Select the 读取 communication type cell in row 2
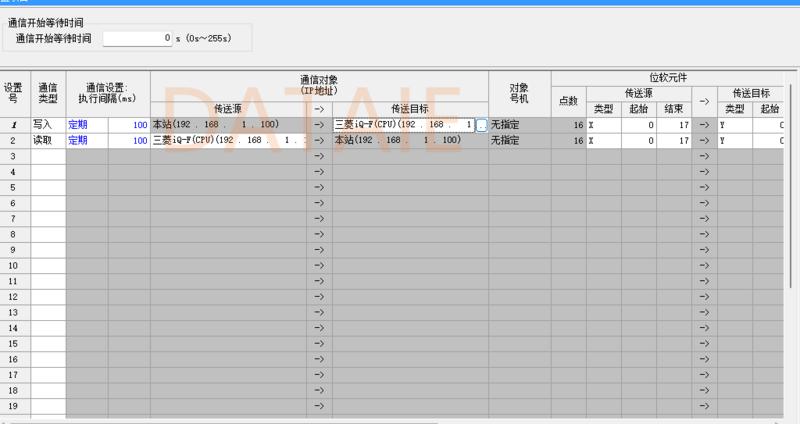This screenshot has height=424, width=800. 48,140
